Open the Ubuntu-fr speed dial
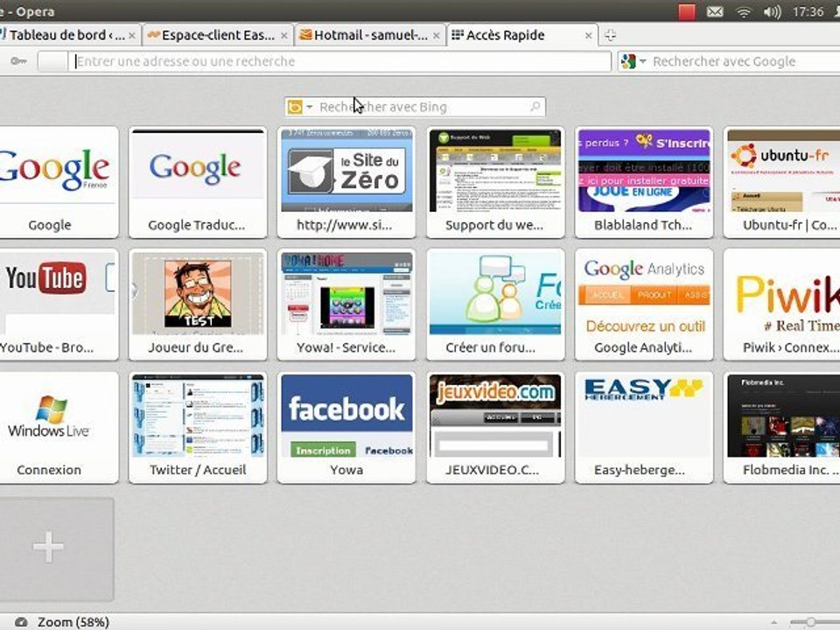Screen dimensions: 840x630 782,182
